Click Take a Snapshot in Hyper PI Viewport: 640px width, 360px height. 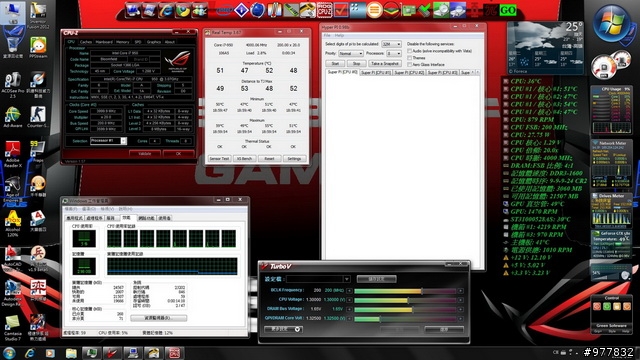(x=385, y=63)
